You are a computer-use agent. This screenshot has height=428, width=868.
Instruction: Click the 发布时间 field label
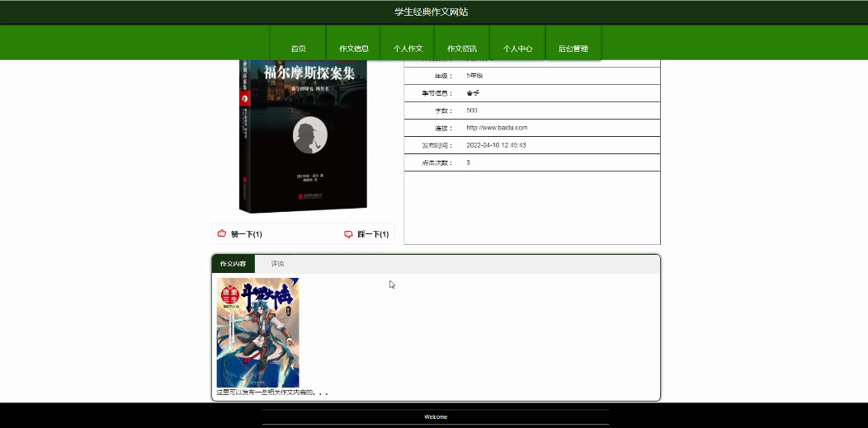[437, 145]
